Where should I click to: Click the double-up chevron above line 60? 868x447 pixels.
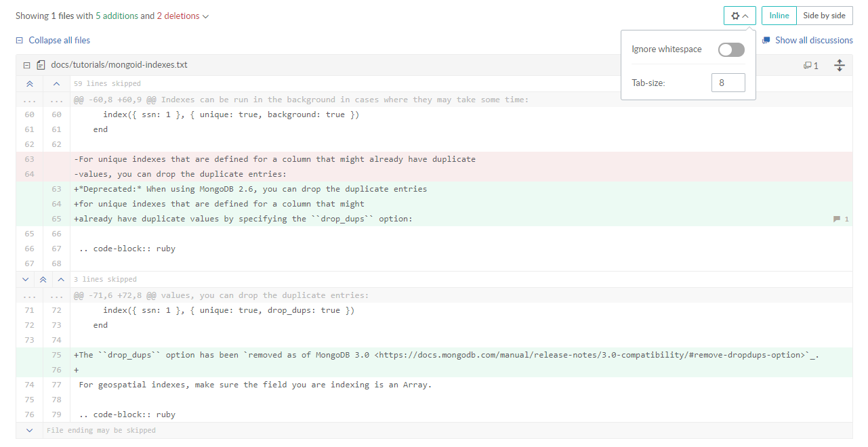[x=29, y=84]
